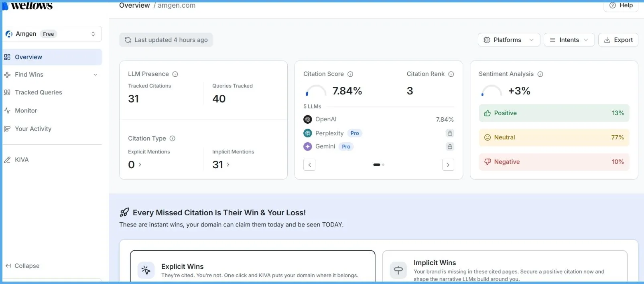The height and width of the screenshot is (284, 644).
Task: Click the Citation Type info icon
Action: click(173, 139)
